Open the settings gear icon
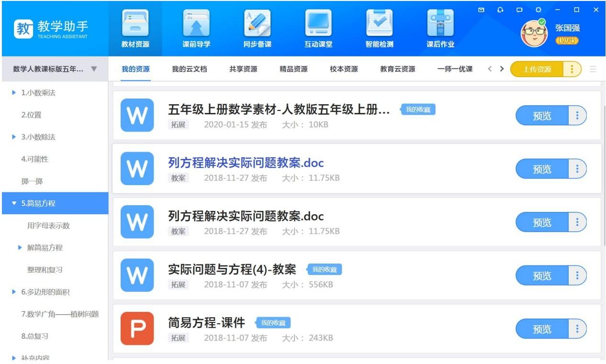This screenshot has height=364, width=606. pos(539,10)
